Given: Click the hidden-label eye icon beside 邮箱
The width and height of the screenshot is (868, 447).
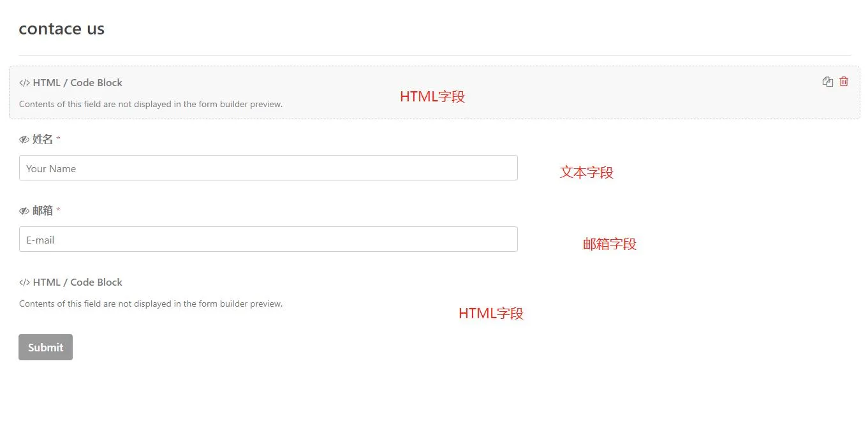Looking at the screenshot, I should pos(24,211).
